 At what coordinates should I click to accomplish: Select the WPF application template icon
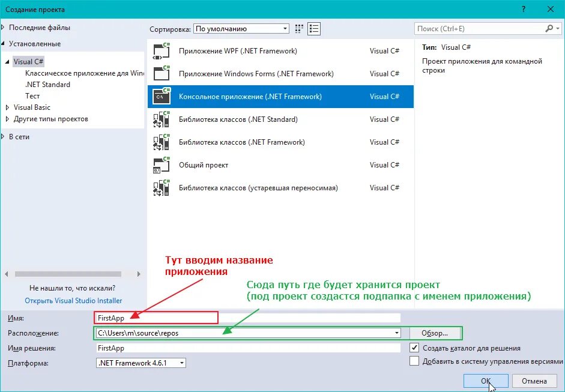click(162, 51)
